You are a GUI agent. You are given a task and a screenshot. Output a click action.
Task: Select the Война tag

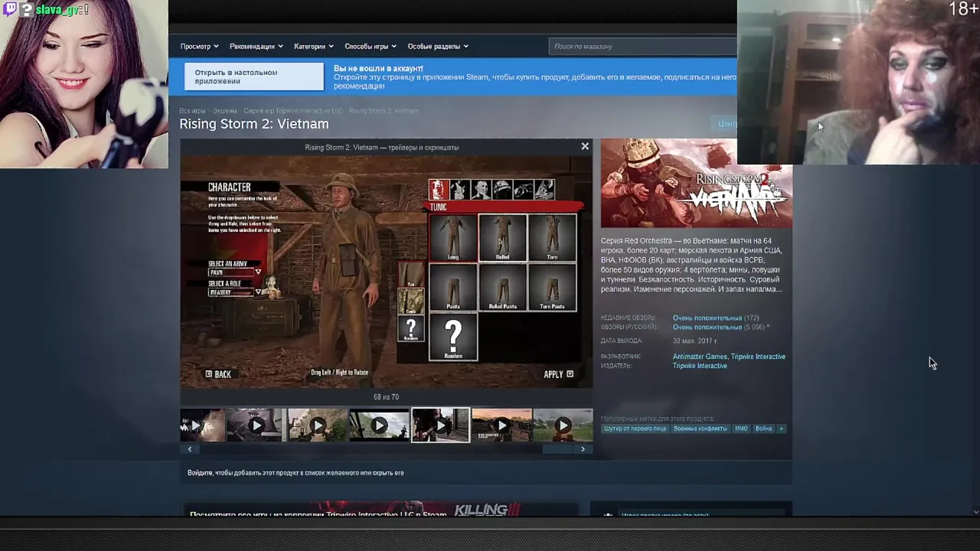[x=763, y=429]
